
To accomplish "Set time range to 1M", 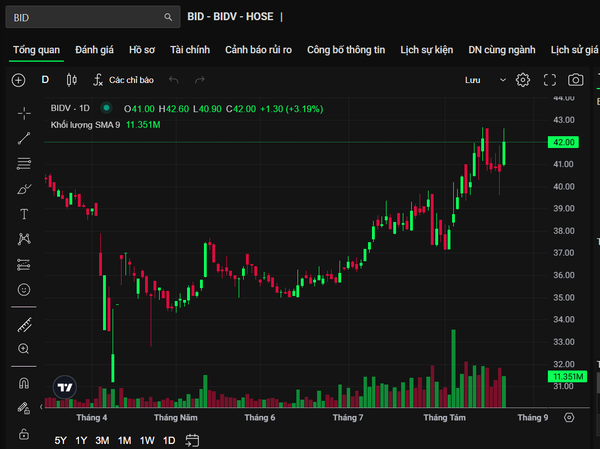I will [124, 441].
